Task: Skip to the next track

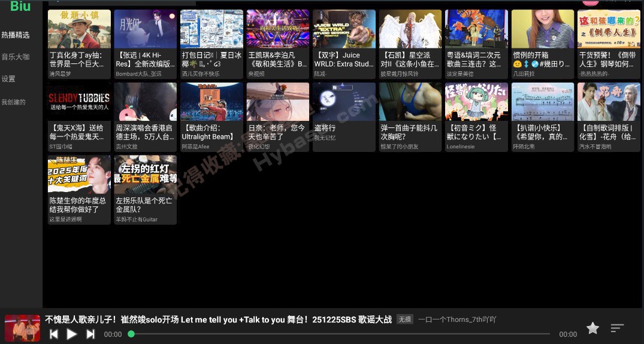Action: [90, 334]
